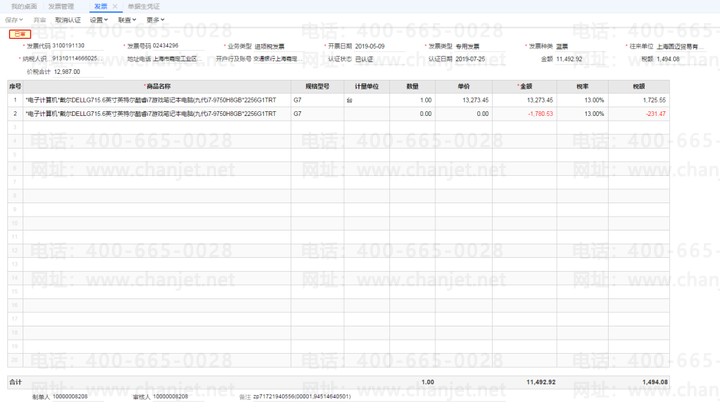Click the 制单人 field 10000008208
720x413 pixels.
[78, 397]
